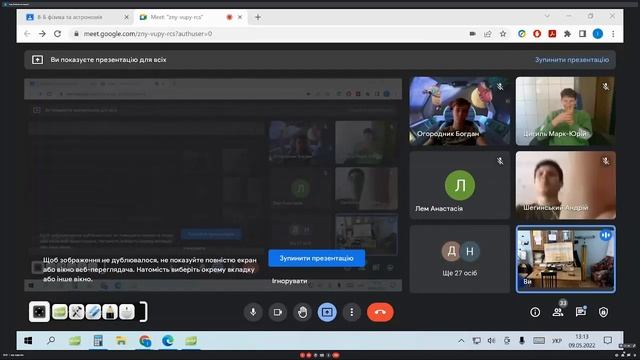Open Microsoft Edge from taskbar
The image size is (640, 360).
168,340
